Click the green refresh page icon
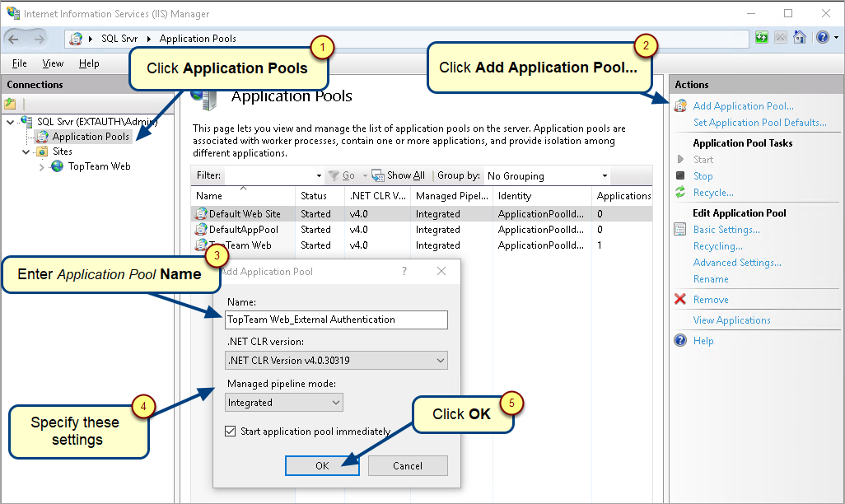Screen dimensions: 845x504 click(762, 37)
